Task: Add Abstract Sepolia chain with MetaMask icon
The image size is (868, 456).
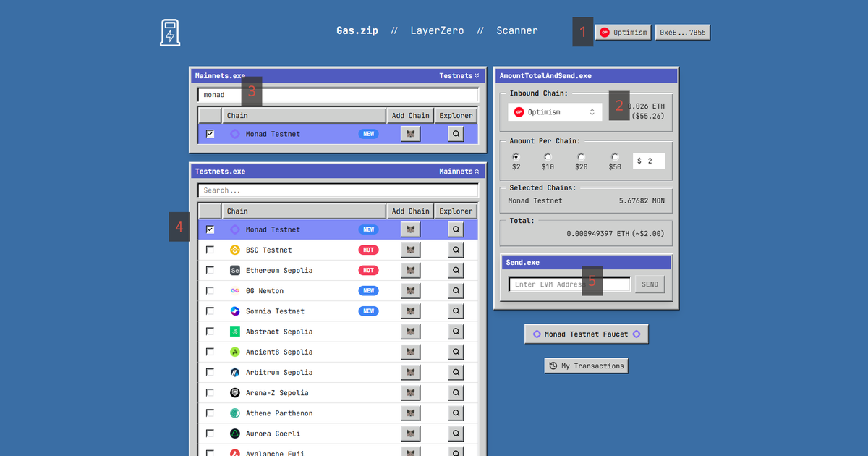Action: pos(411,332)
